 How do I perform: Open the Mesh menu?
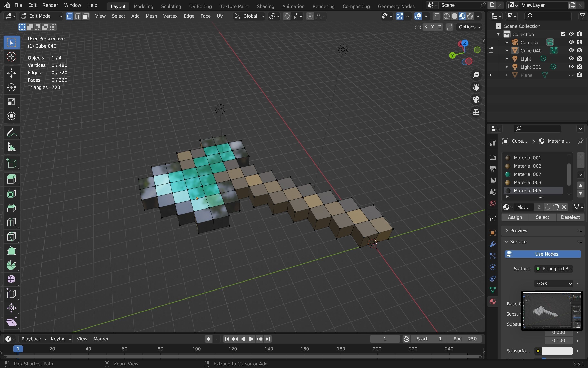(151, 16)
